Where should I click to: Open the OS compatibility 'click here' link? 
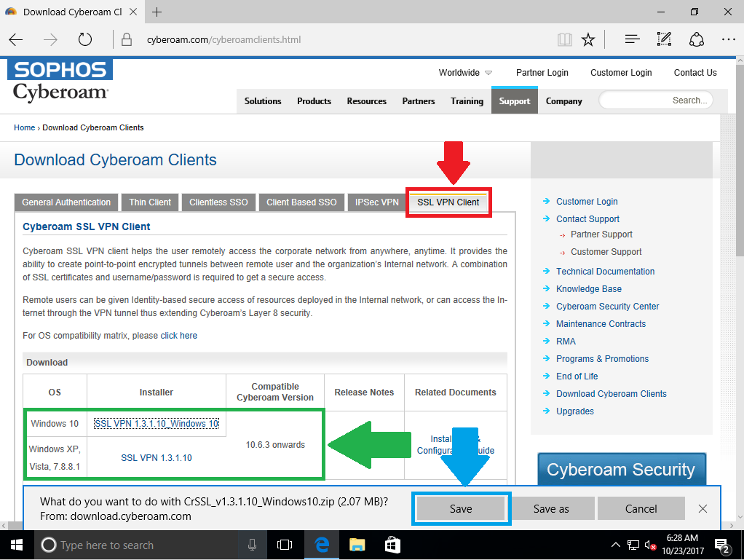click(179, 336)
